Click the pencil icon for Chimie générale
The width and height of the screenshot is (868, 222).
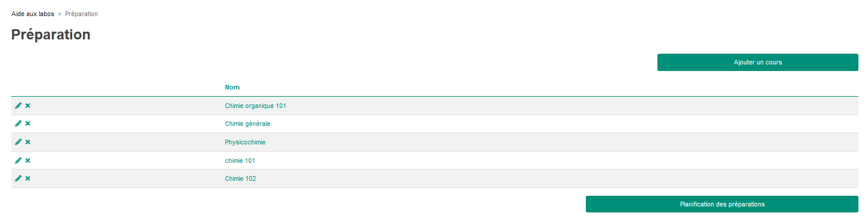pos(18,124)
